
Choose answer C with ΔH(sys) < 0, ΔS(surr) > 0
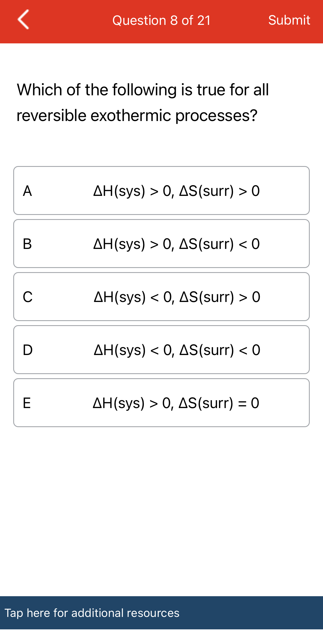pos(161,296)
